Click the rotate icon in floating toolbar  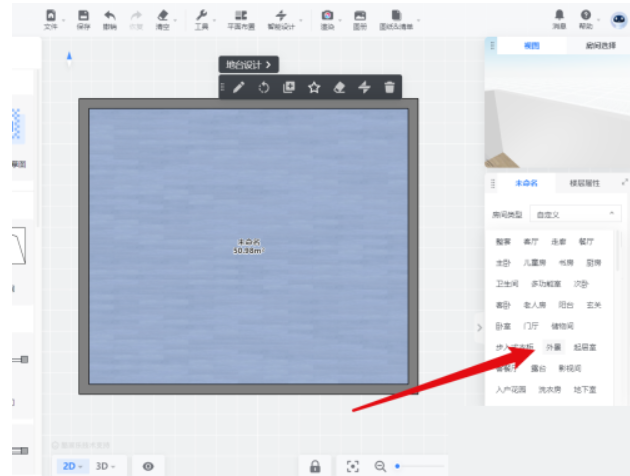pos(264,87)
